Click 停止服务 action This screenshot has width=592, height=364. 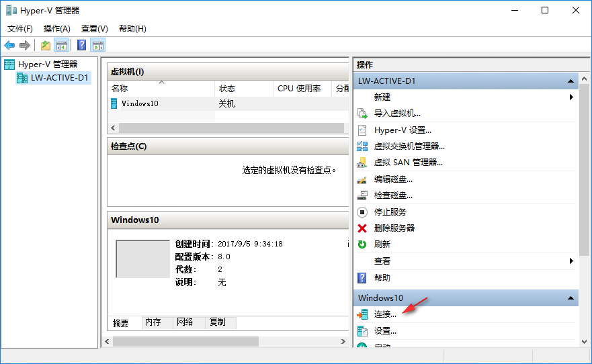click(390, 212)
